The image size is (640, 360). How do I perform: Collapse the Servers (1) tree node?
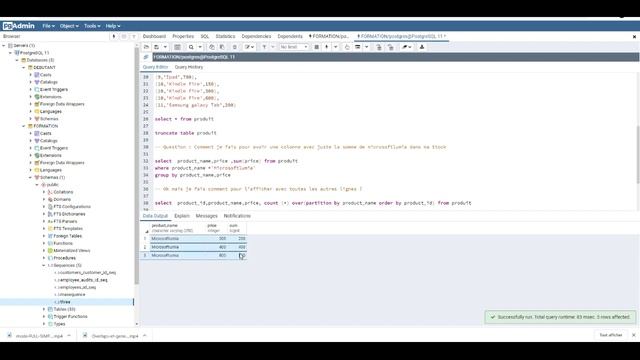(4, 46)
